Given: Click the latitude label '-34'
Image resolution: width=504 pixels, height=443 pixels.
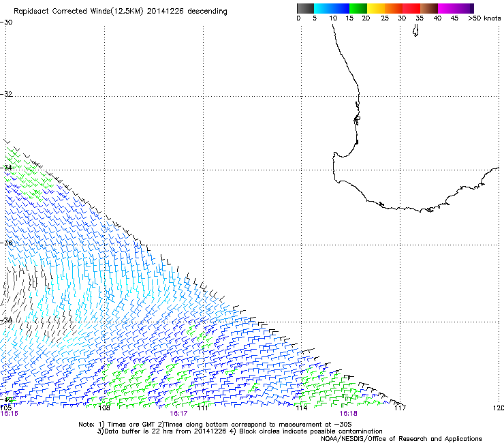Looking at the screenshot, I should 6,168.
